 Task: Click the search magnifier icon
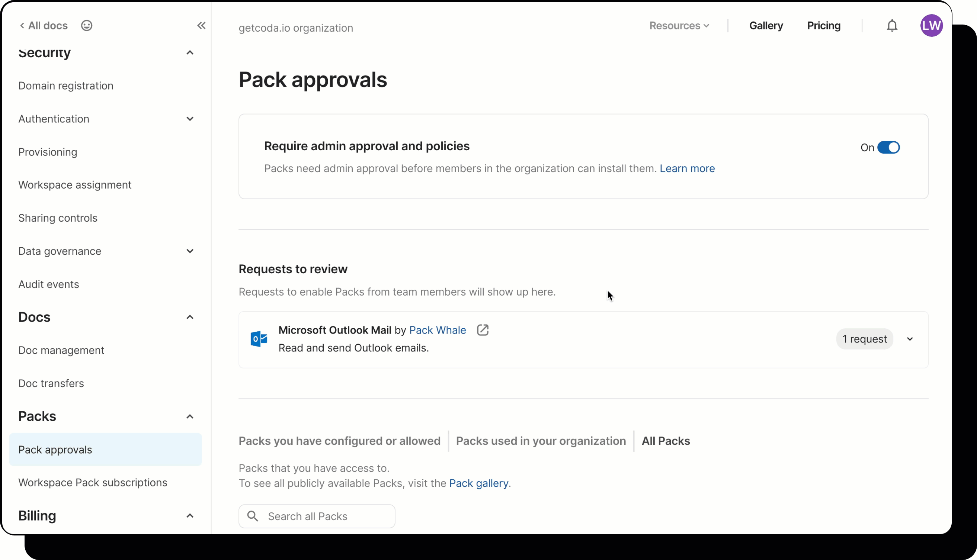[x=252, y=516]
